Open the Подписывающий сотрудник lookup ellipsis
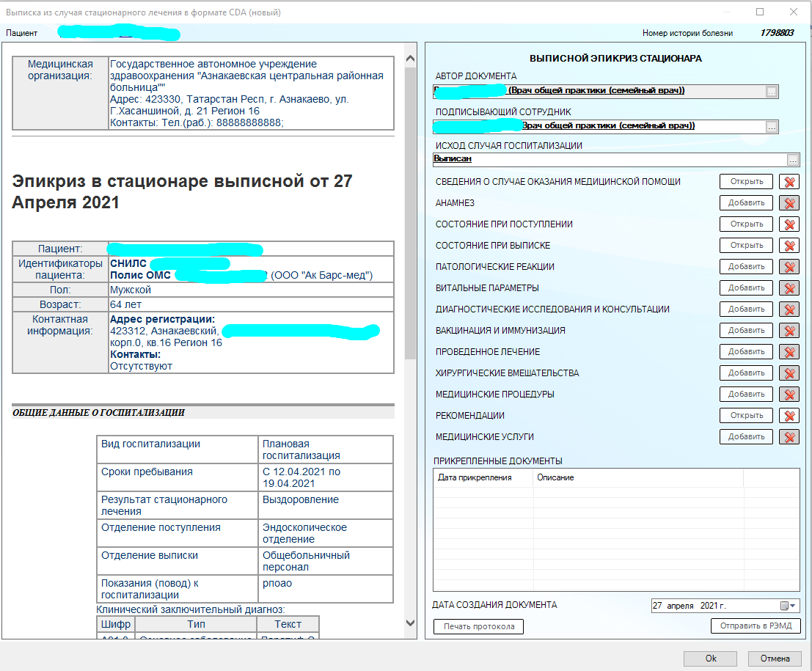Image resolution: width=812 pixels, height=671 pixels. coord(772,127)
